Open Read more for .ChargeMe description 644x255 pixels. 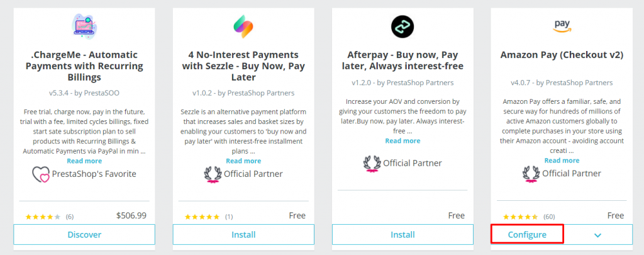(x=84, y=161)
